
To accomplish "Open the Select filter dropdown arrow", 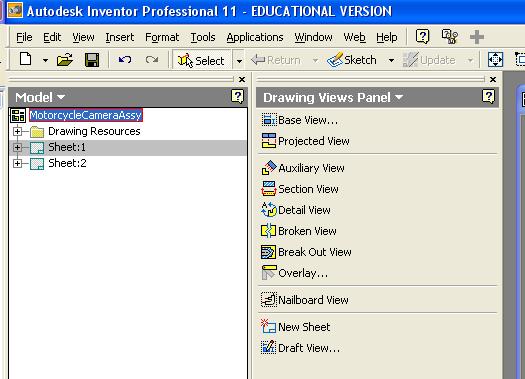I will tap(239, 61).
